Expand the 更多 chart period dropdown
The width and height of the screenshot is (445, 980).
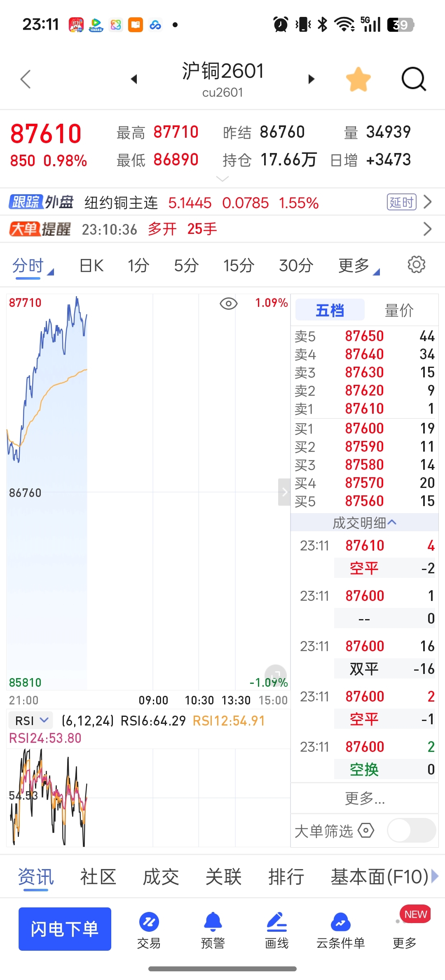click(358, 266)
